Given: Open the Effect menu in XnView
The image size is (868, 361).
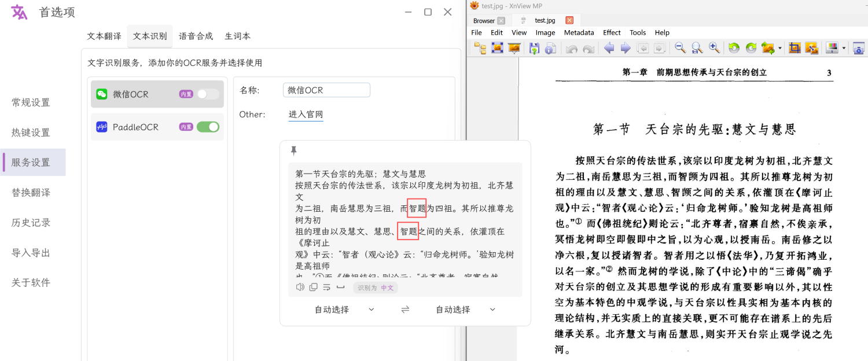Looking at the screenshot, I should pos(612,32).
